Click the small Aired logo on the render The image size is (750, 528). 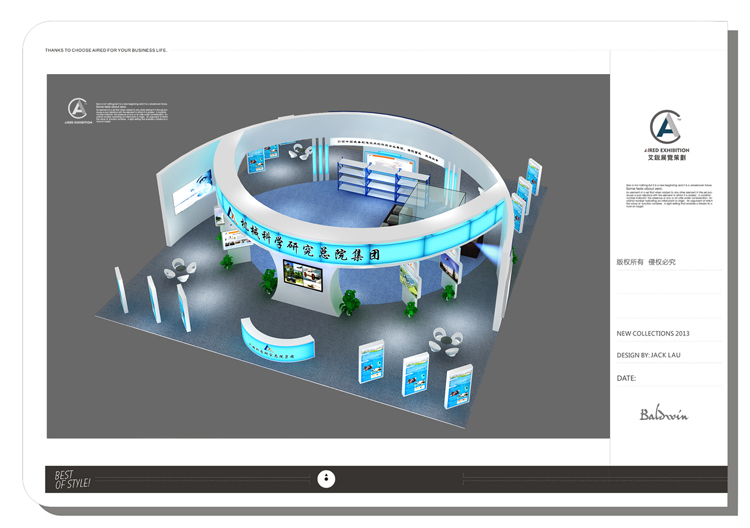(78, 110)
